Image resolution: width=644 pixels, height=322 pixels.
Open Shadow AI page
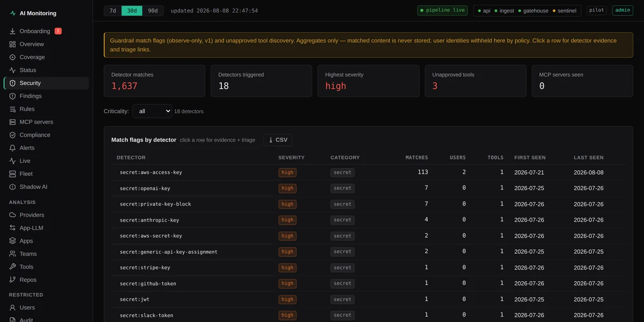pyautogui.click(x=46, y=187)
